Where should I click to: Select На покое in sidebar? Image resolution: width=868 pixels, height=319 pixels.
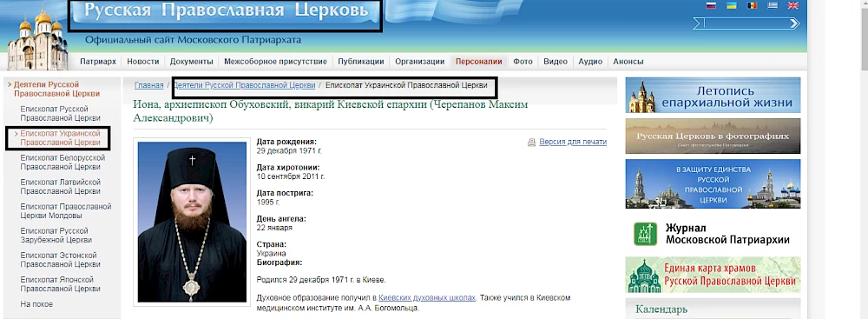click(x=36, y=304)
